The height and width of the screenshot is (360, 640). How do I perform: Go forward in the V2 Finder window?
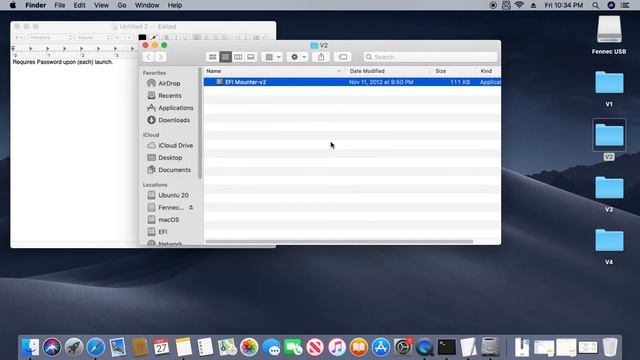[161, 57]
